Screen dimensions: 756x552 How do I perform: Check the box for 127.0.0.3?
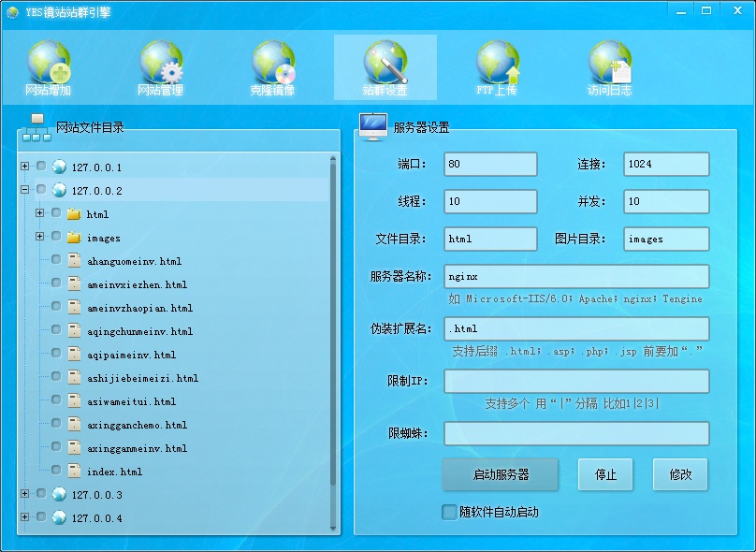[x=41, y=493]
